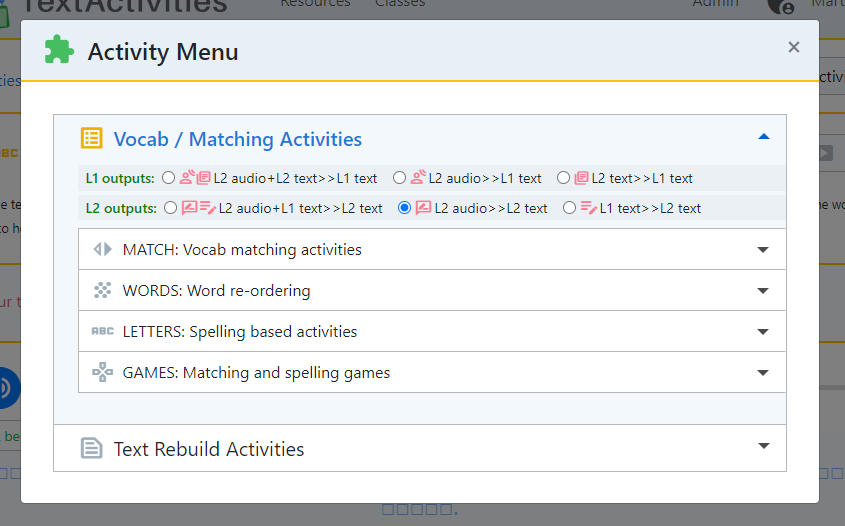Expand GAMES row dropdown arrow
Image resolution: width=845 pixels, height=526 pixels.
[763, 373]
